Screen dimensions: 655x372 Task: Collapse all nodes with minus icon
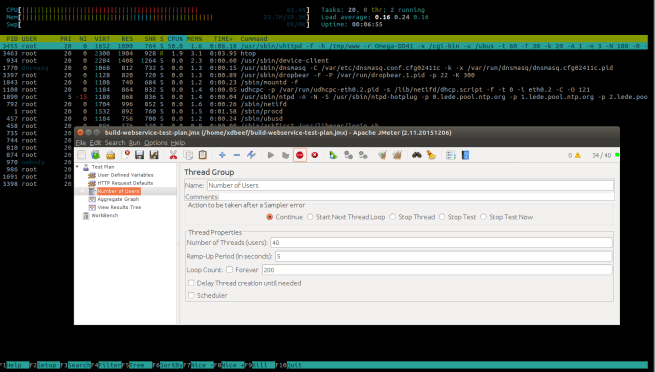coord(237,155)
